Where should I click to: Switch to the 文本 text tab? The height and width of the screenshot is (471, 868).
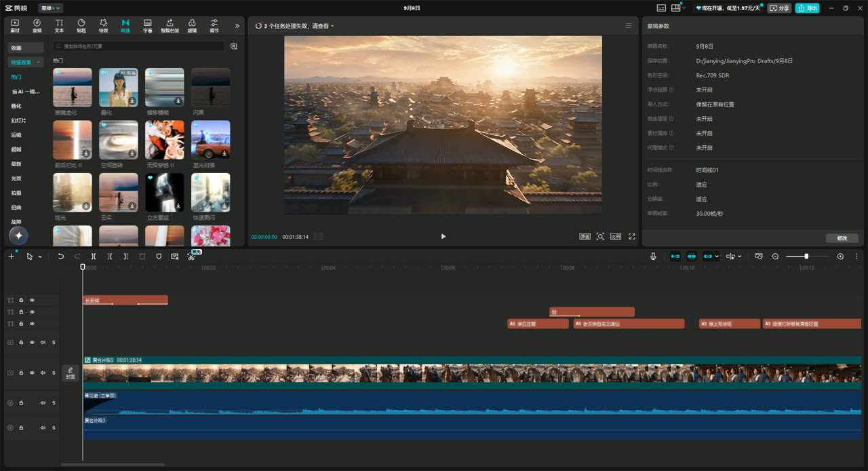59,26
